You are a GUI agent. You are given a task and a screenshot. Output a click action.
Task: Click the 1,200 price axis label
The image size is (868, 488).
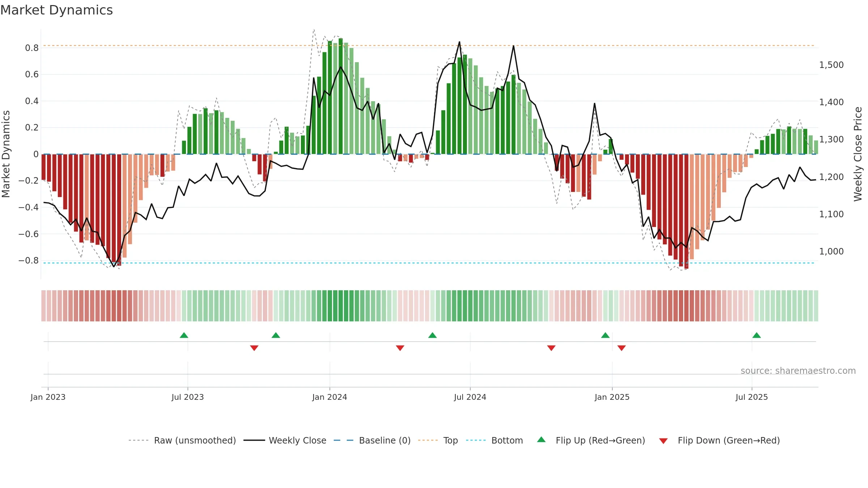tap(831, 177)
